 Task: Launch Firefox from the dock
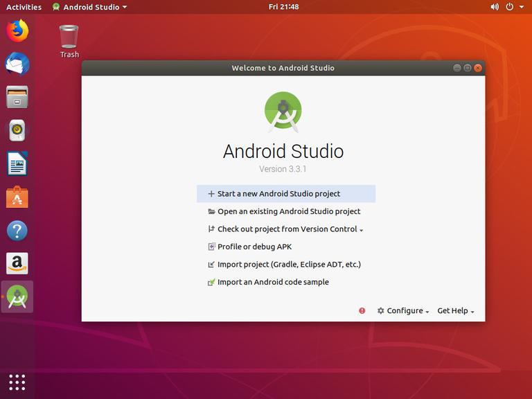[17, 31]
